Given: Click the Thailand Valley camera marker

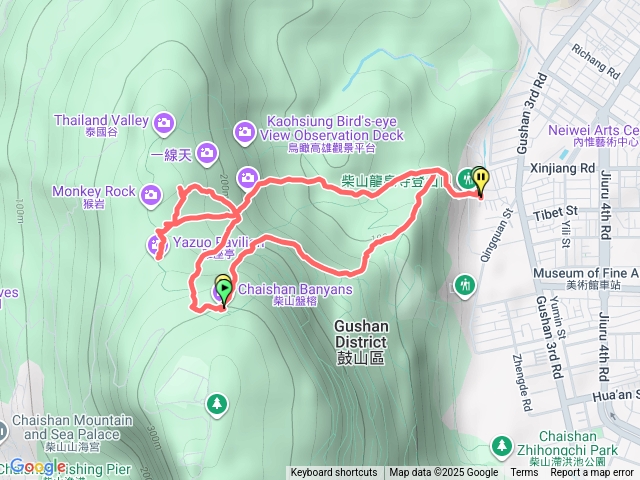Looking at the screenshot, I should [x=164, y=122].
